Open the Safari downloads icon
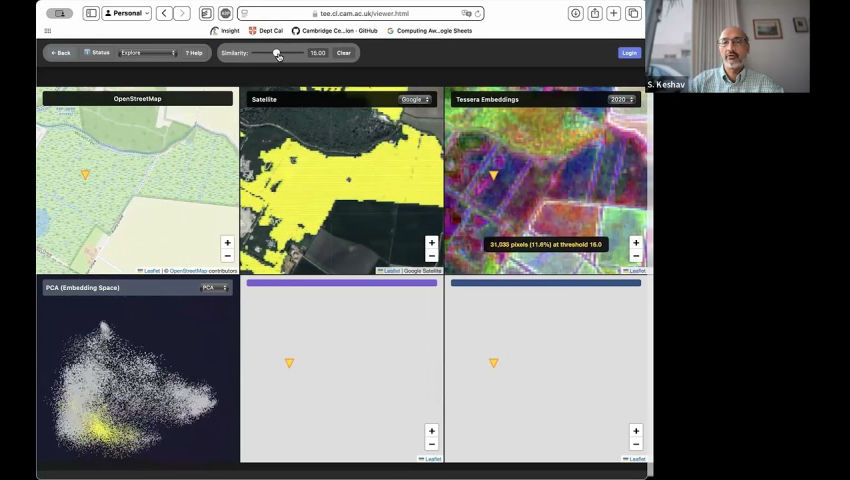Screen dimensions: 850x480 coord(576,14)
